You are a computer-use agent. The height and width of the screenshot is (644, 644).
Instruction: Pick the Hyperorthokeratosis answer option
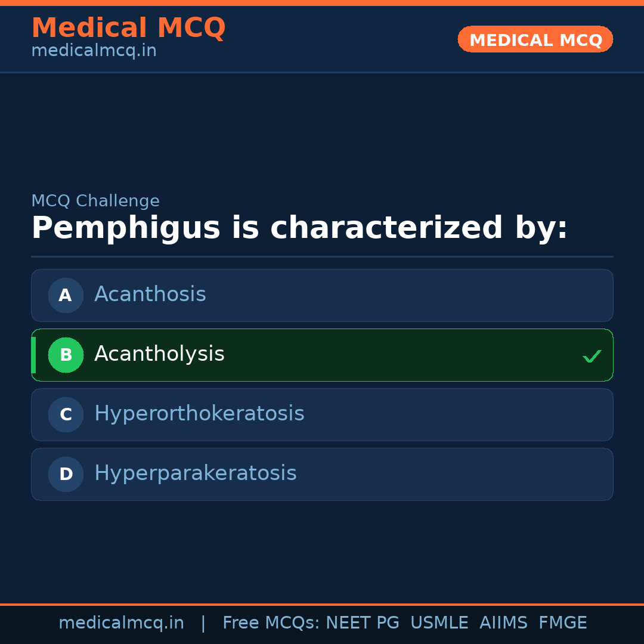[x=199, y=414]
